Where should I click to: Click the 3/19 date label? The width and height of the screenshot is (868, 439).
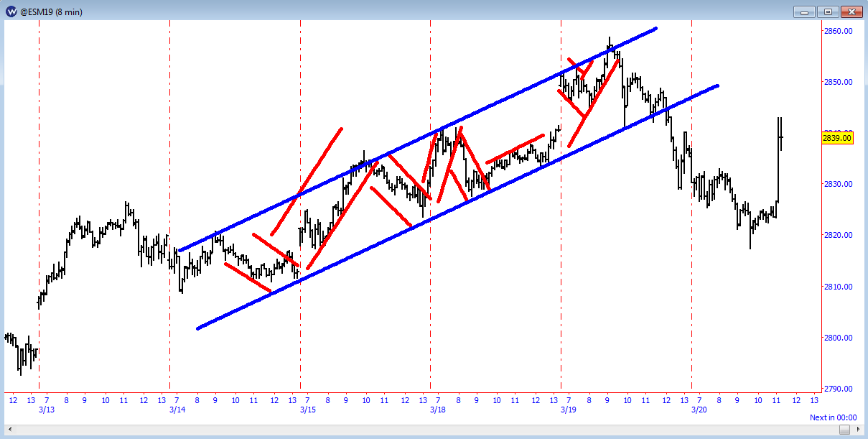[x=568, y=410]
